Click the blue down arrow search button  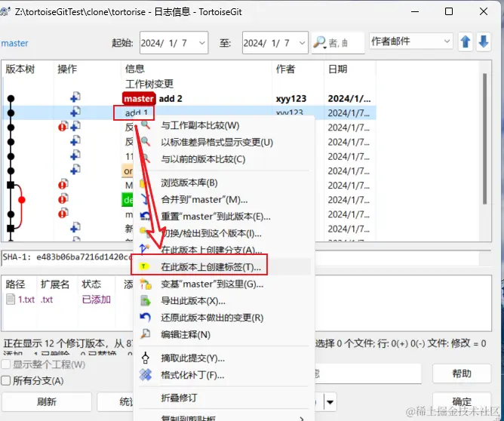point(483,42)
